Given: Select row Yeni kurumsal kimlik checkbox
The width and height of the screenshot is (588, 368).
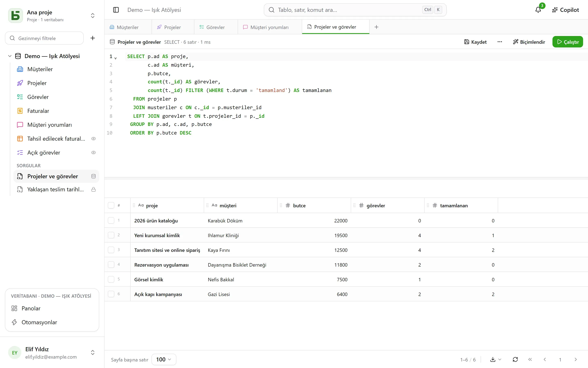Looking at the screenshot, I should click(111, 235).
